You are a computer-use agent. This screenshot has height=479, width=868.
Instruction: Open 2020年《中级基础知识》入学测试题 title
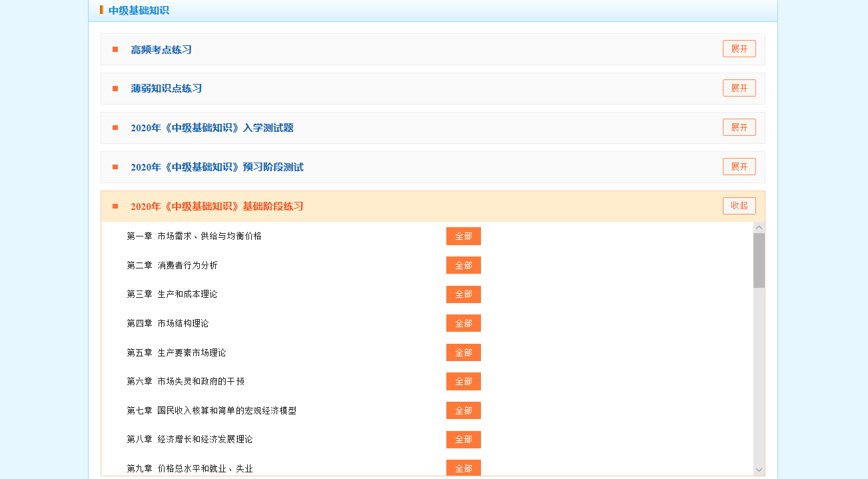coord(212,128)
